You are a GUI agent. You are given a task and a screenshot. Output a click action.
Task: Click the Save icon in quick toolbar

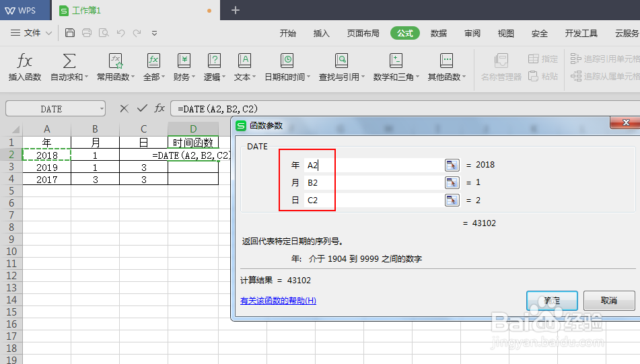tap(70, 33)
